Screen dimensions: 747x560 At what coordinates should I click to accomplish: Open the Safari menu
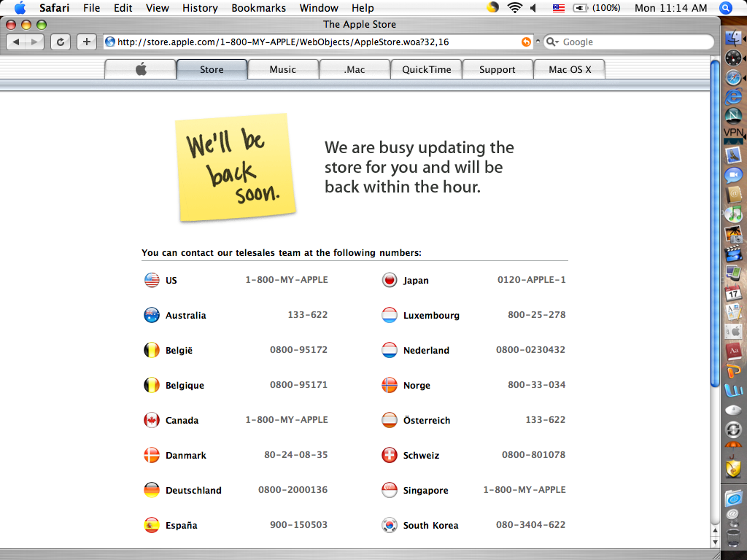(54, 7)
